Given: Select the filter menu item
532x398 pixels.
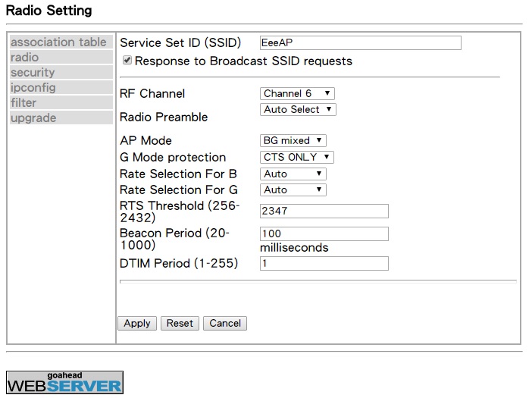Looking at the screenshot, I should click(61, 102).
